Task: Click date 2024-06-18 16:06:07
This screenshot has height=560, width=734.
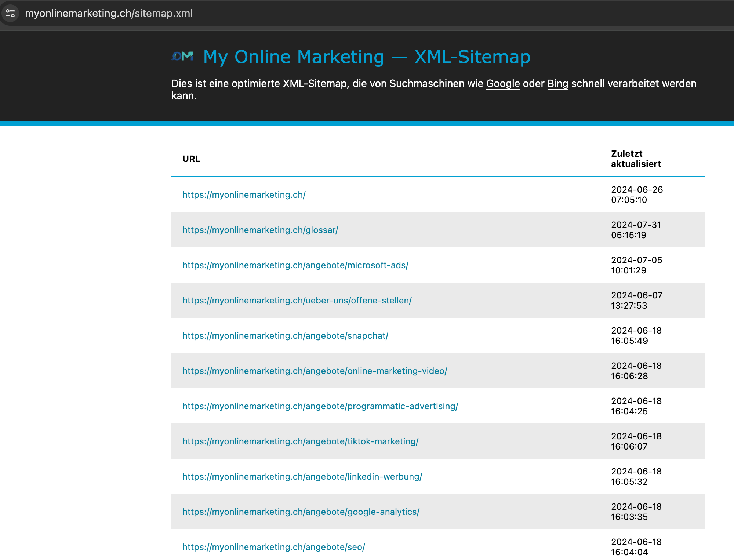Action: pyautogui.click(x=636, y=441)
